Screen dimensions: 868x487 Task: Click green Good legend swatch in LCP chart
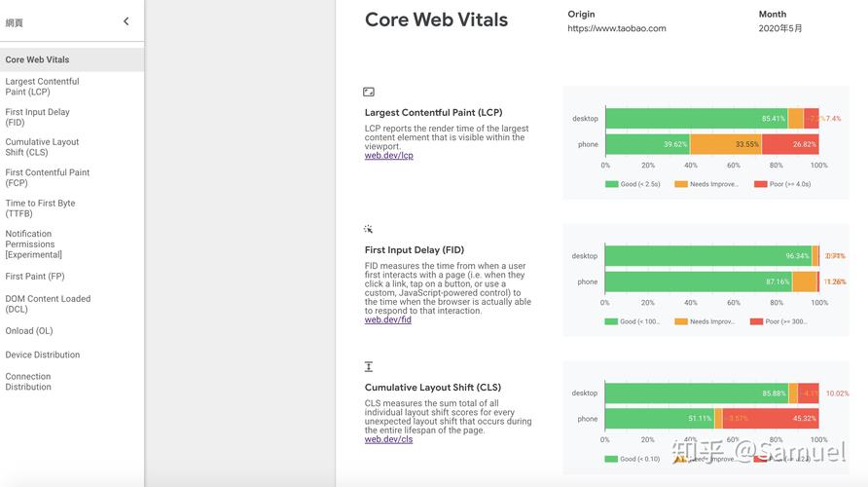coord(612,184)
